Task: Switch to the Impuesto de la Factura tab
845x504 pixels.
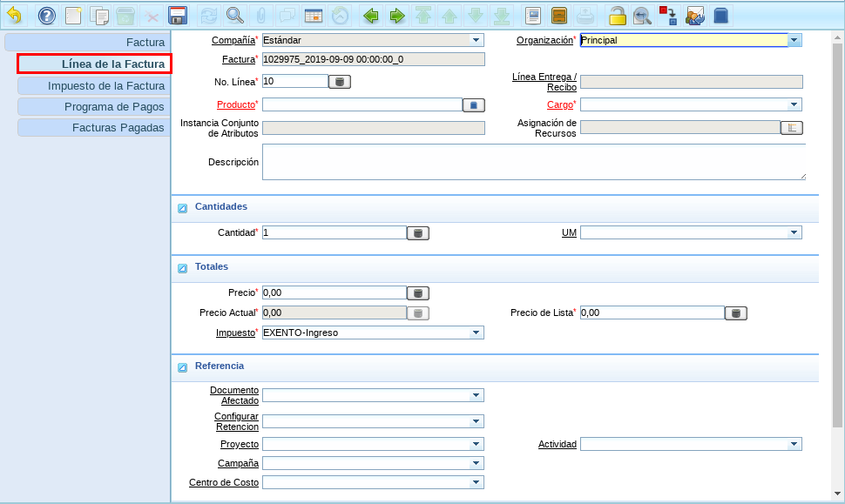Action: 94,85
